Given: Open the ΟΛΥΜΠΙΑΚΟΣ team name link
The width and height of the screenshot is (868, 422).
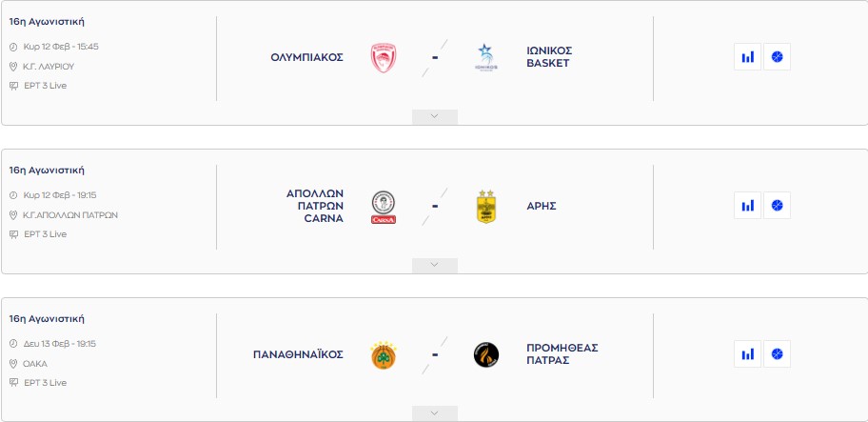Looking at the screenshot, I should click(x=306, y=57).
